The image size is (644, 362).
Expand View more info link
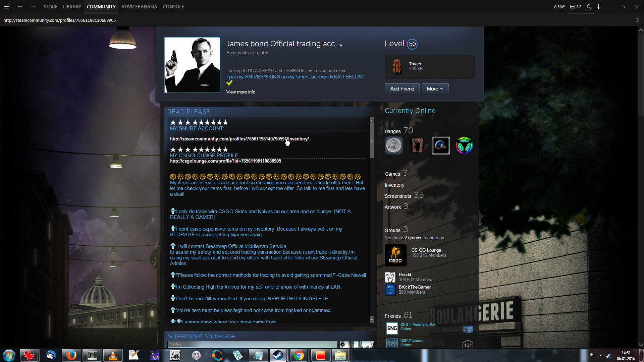click(240, 92)
